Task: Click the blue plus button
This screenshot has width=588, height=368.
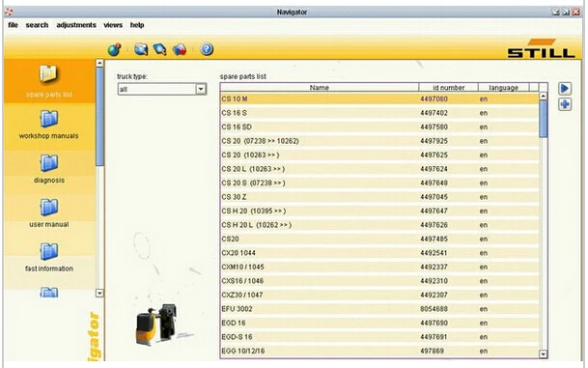Action: click(565, 104)
